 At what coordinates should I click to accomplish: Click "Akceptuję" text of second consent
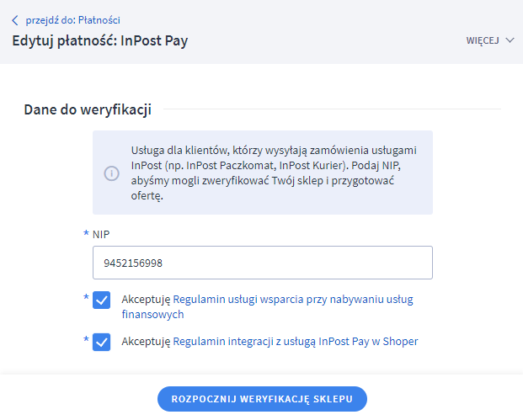coord(146,342)
